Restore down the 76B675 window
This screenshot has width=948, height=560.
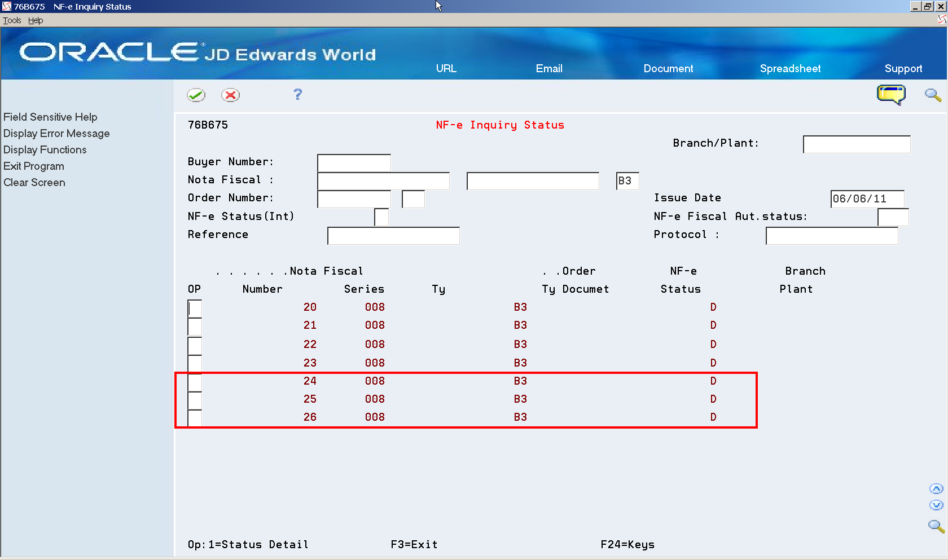(x=927, y=6)
